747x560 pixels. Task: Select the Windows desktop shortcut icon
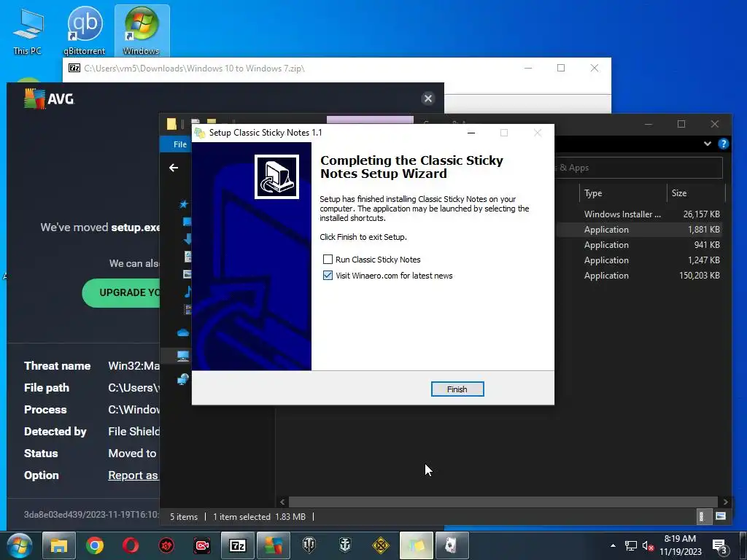(142, 31)
